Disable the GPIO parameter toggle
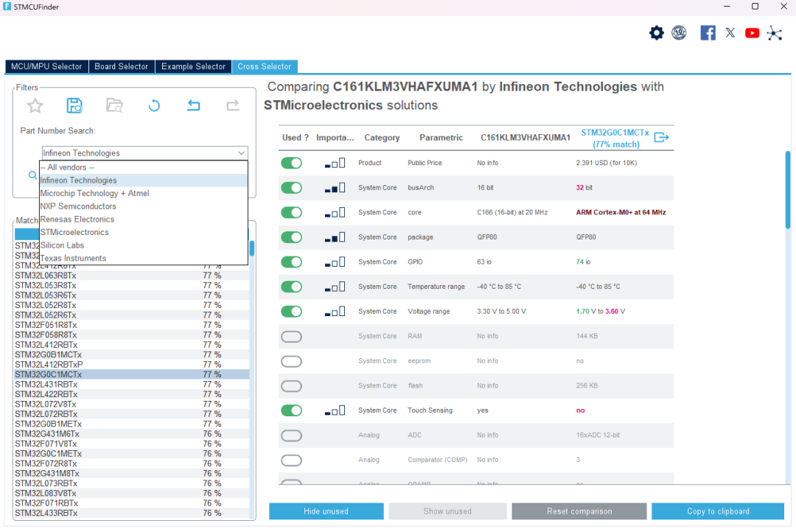796x532 pixels. [x=291, y=262]
